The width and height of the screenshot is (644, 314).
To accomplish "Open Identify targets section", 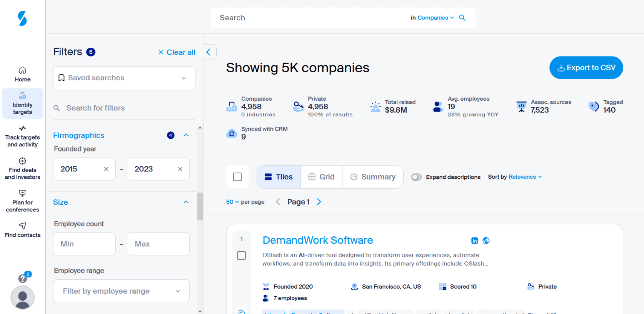I will coord(22,104).
